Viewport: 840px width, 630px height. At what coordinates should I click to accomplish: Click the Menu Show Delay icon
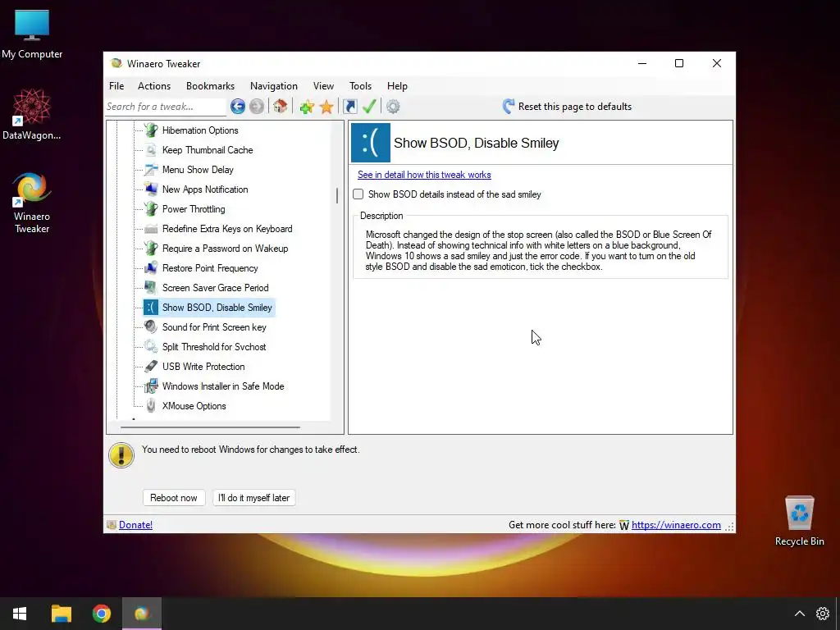click(x=151, y=170)
